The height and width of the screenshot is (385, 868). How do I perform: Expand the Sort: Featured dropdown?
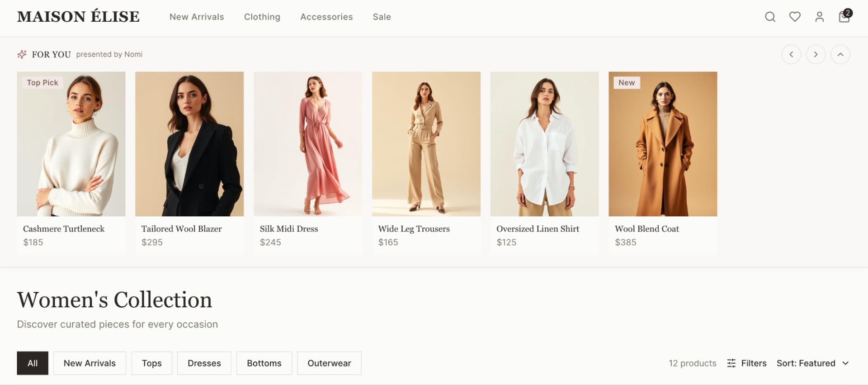point(812,363)
